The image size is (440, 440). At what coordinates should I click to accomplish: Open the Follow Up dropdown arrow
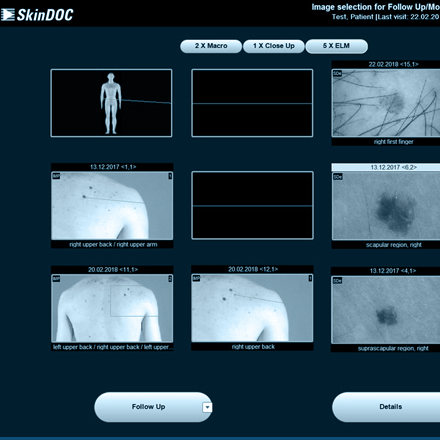pyautogui.click(x=207, y=407)
